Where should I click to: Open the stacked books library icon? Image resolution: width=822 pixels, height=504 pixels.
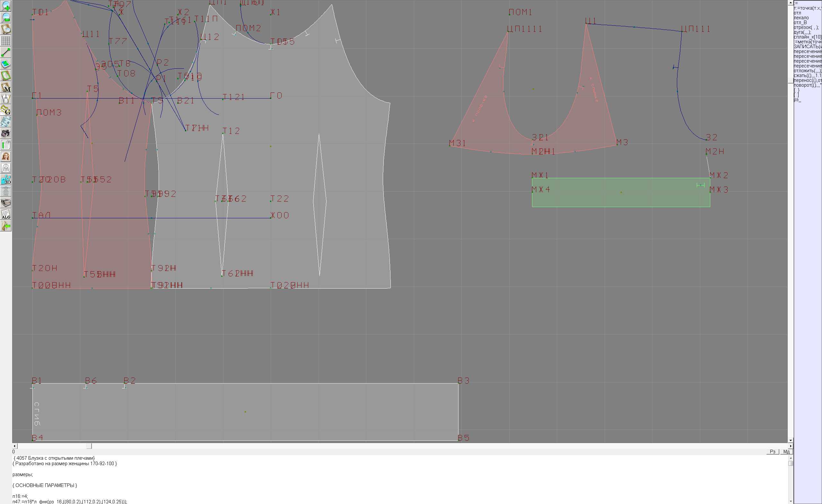coord(6,203)
